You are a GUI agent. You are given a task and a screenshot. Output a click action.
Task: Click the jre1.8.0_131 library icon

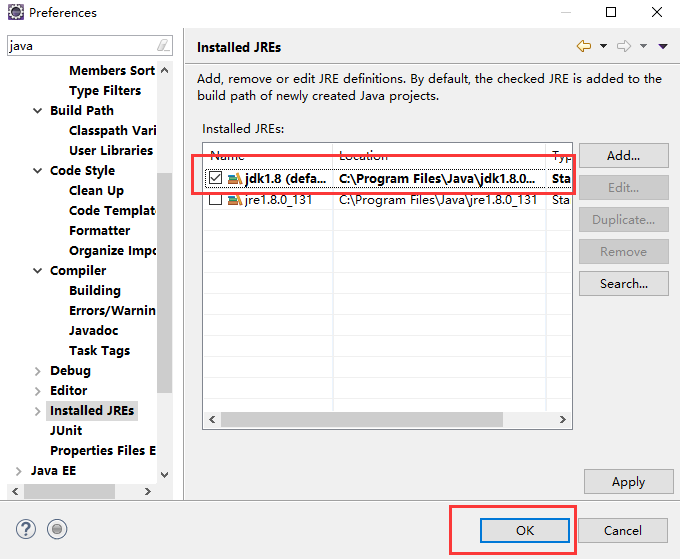point(235,200)
